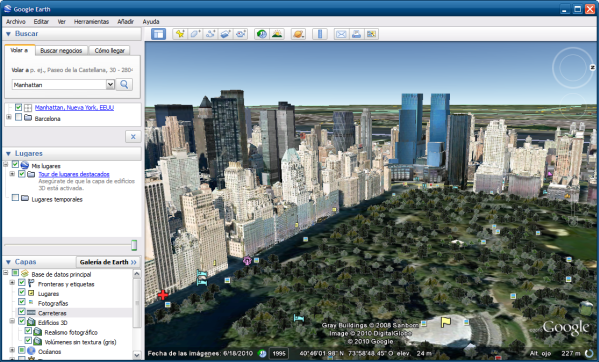Collapse the Capas panel
Image resolution: width=599 pixels, height=362 pixels.
point(8,262)
